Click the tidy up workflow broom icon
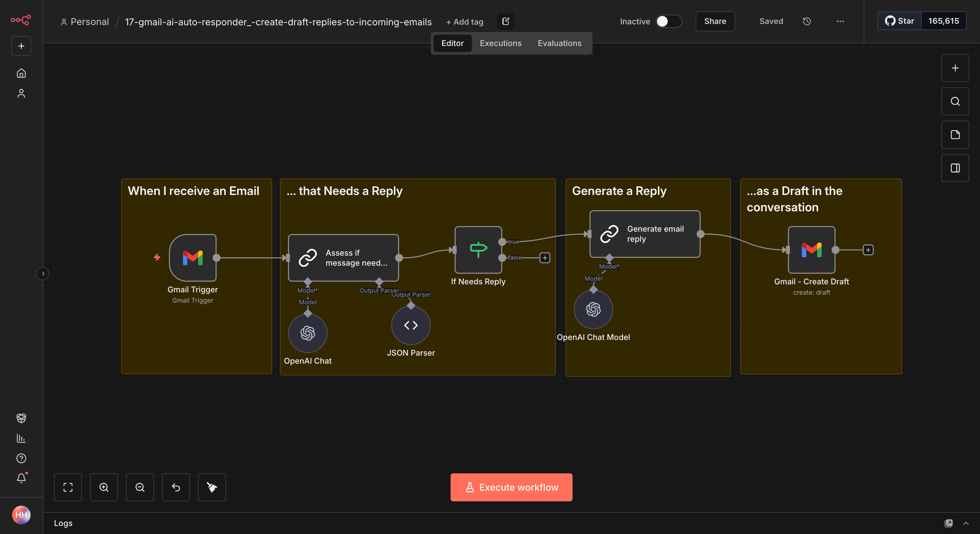This screenshot has height=534, width=980. click(212, 487)
